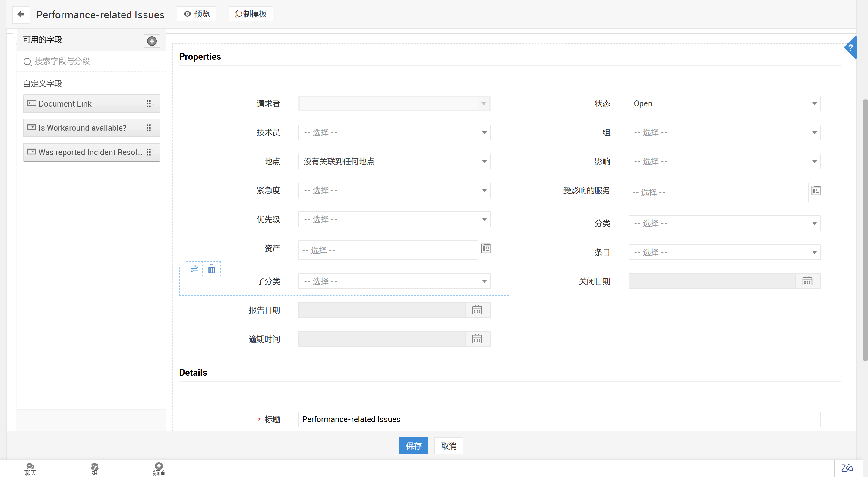Screen dimensions: 868x477
Task: Expand the 优先级 dropdown
Action: point(394,219)
